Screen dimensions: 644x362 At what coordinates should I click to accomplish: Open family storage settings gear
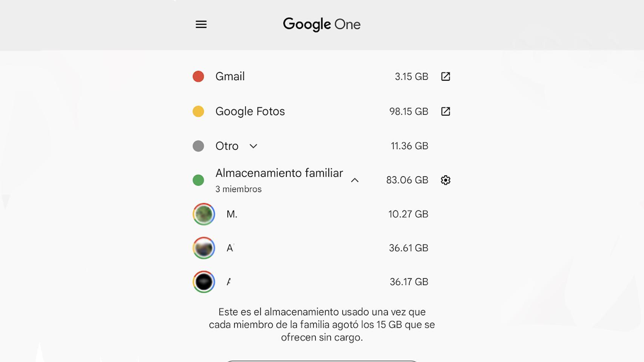pos(445,180)
